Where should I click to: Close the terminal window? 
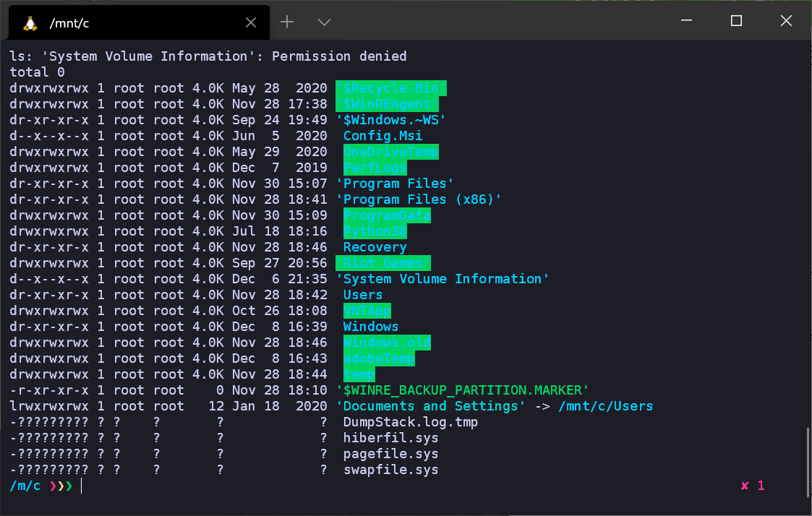coord(786,20)
